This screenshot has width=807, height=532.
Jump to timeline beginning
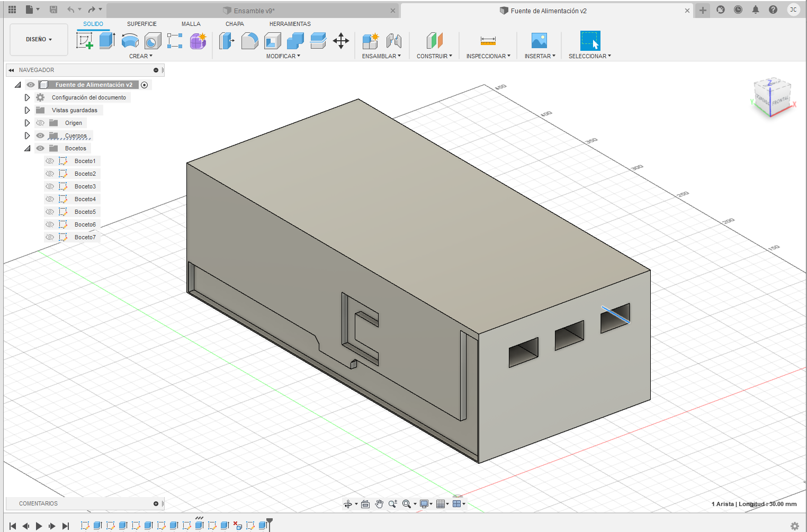(x=13, y=526)
